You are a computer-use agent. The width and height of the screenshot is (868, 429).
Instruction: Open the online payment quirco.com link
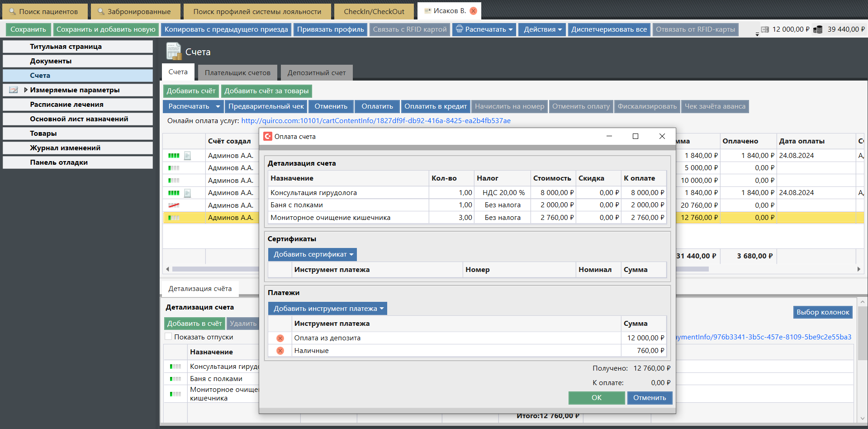375,121
